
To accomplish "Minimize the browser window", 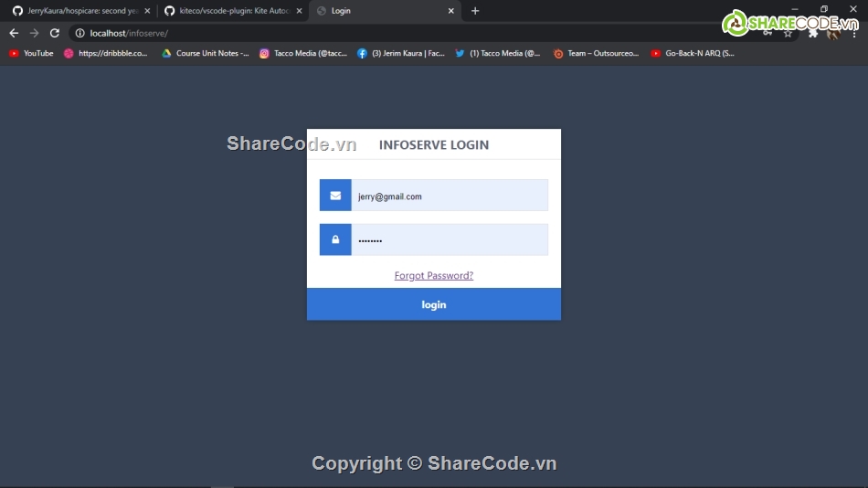I will pyautogui.click(x=795, y=9).
